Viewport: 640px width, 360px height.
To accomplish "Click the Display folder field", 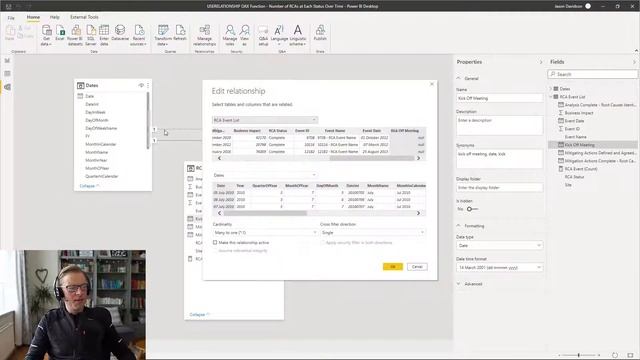I will coord(500,187).
